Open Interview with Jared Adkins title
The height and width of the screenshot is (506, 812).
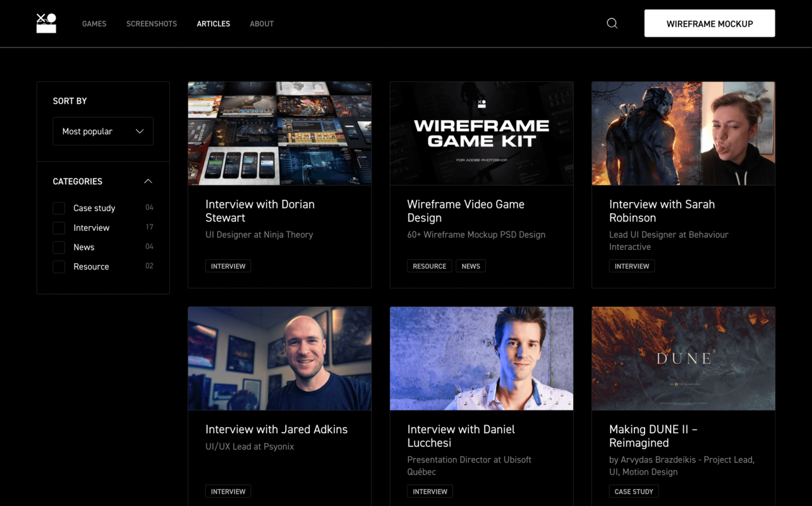click(276, 429)
